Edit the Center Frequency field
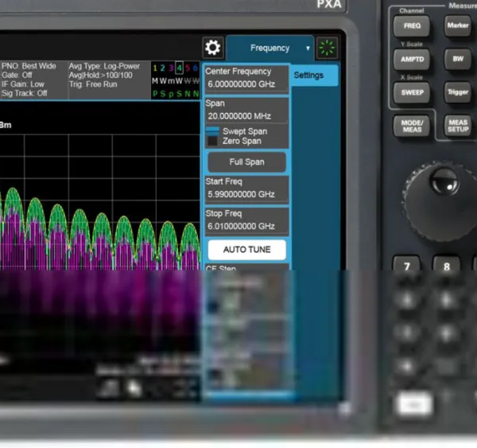 pos(246,78)
